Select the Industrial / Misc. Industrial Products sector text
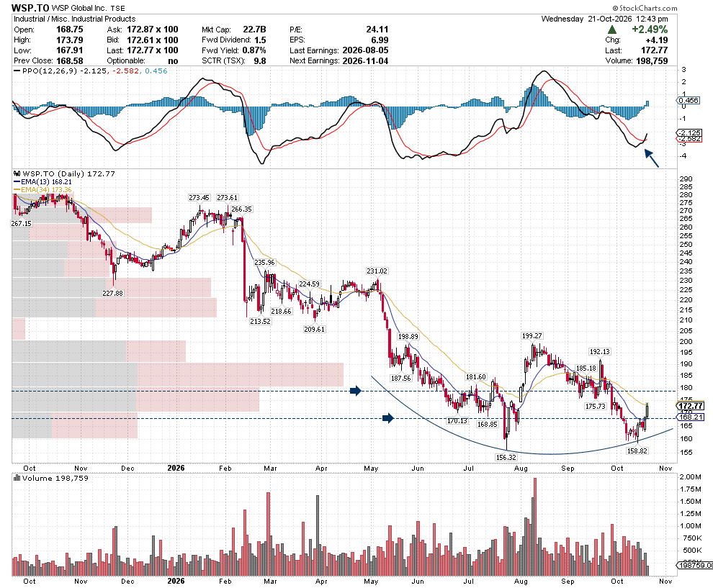Viewport: 713px width, 588px height. tap(75, 19)
